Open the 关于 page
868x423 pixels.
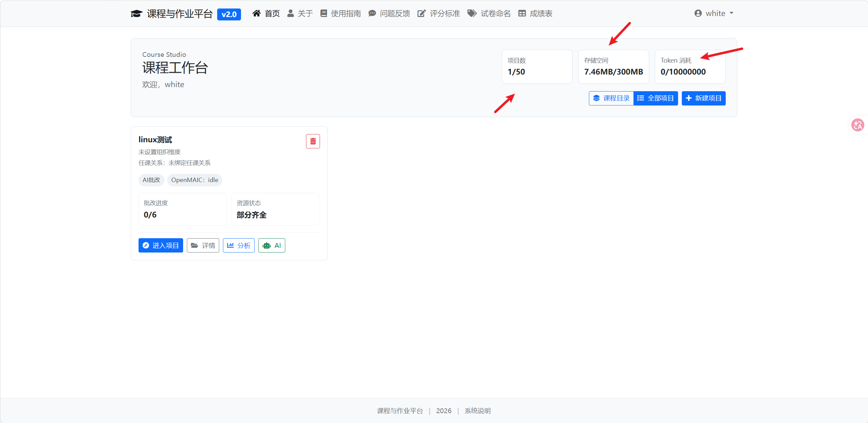(300, 13)
